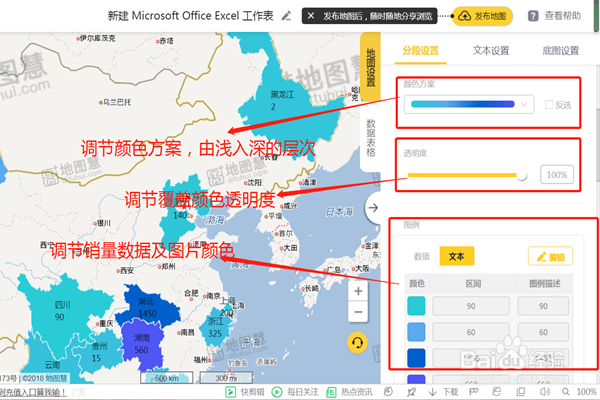Collapse the settings panel with arrow button

(x=373, y=208)
